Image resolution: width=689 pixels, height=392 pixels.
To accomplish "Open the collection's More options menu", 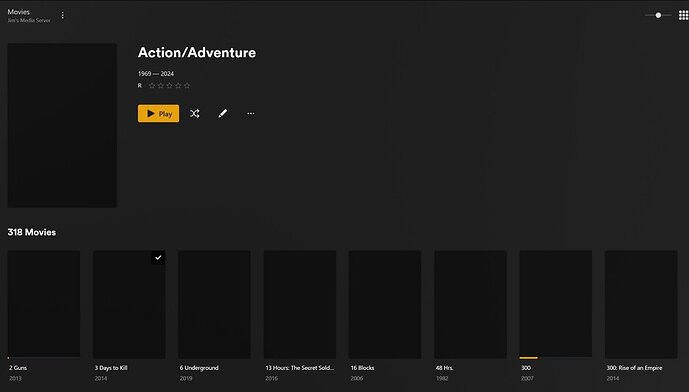I will (250, 113).
